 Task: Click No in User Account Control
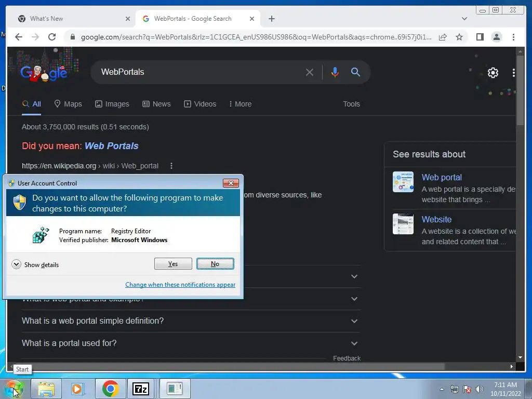pos(215,263)
